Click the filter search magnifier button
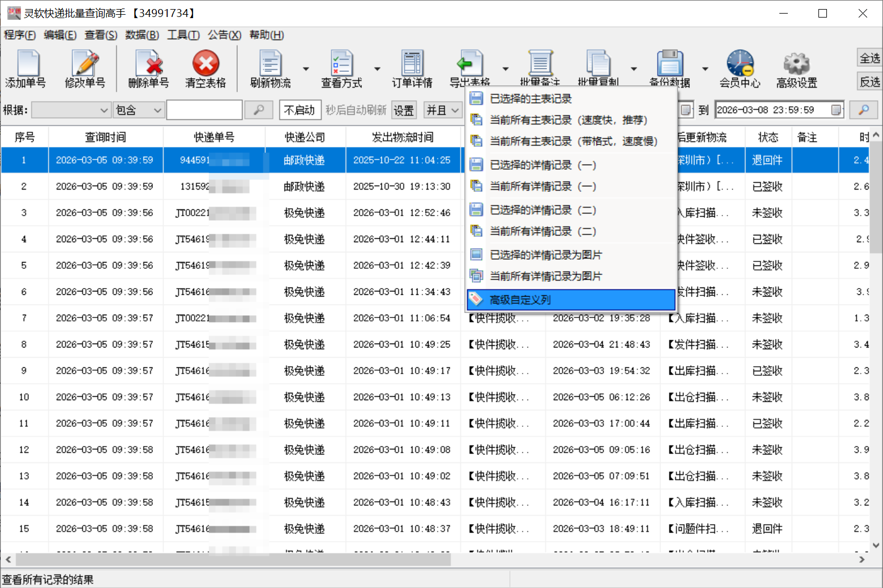 [x=258, y=110]
